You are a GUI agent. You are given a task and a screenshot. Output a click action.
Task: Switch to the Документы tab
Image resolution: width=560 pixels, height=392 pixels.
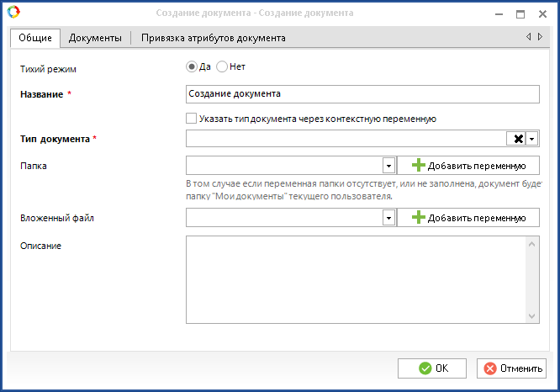pyautogui.click(x=95, y=38)
